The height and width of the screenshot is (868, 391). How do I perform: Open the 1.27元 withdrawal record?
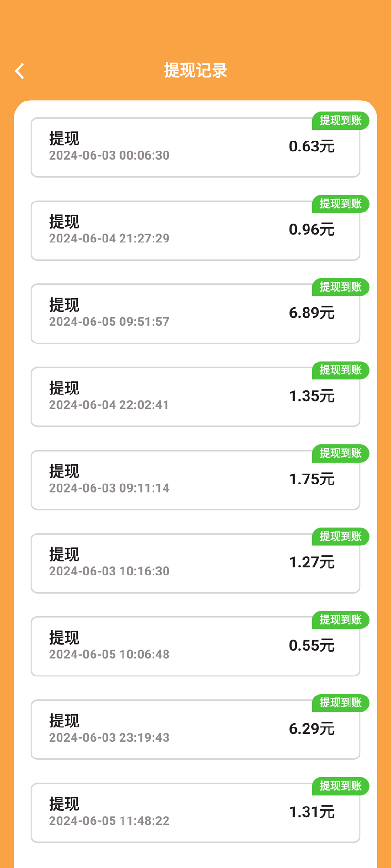(195, 563)
